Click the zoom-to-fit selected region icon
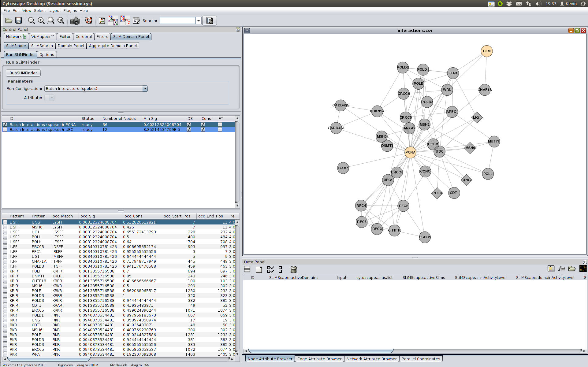 point(51,20)
